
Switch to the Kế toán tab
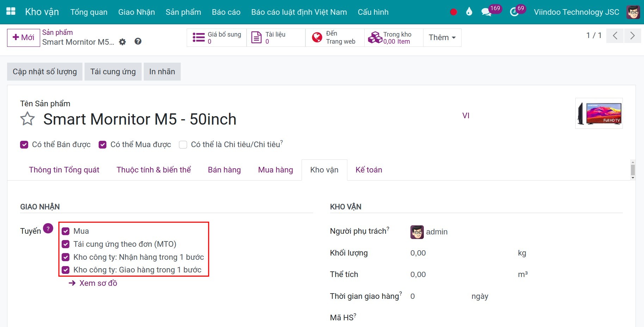[x=369, y=170]
